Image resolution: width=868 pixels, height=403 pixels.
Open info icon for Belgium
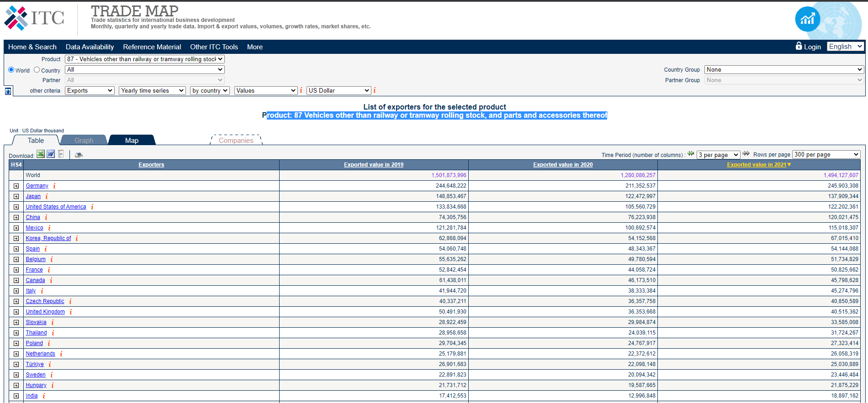tap(52, 259)
